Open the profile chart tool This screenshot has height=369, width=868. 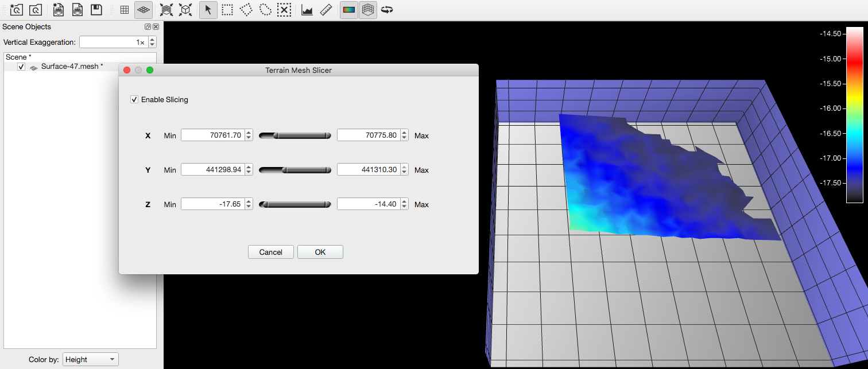pyautogui.click(x=307, y=10)
